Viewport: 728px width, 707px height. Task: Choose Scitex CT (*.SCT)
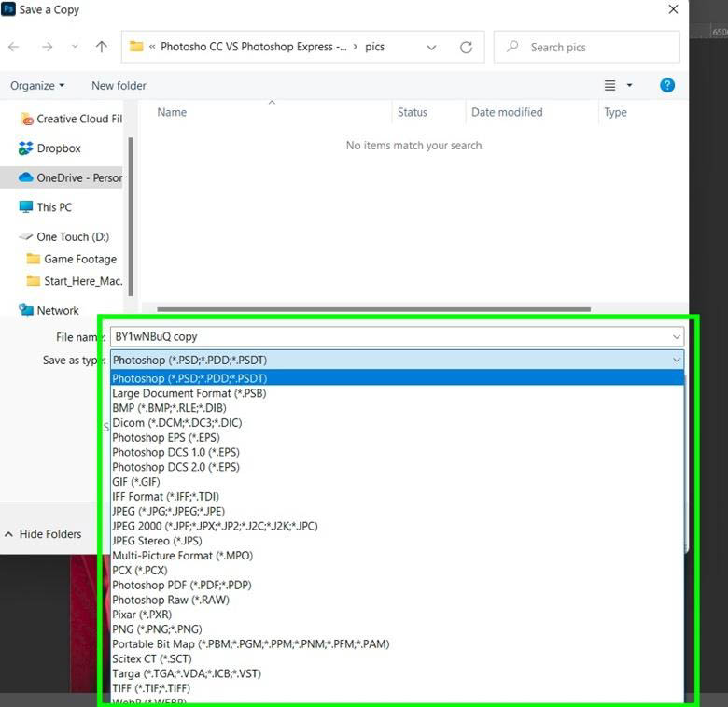point(397,658)
